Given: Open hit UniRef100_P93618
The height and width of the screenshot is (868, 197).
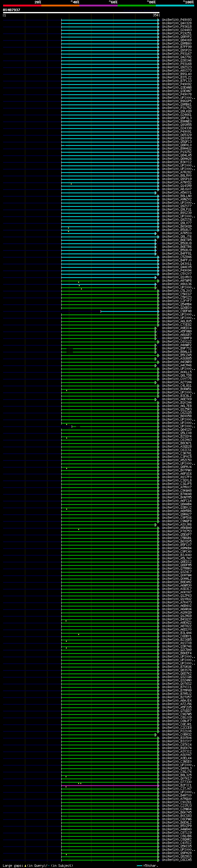Looking at the screenshot, I should point(177,26).
